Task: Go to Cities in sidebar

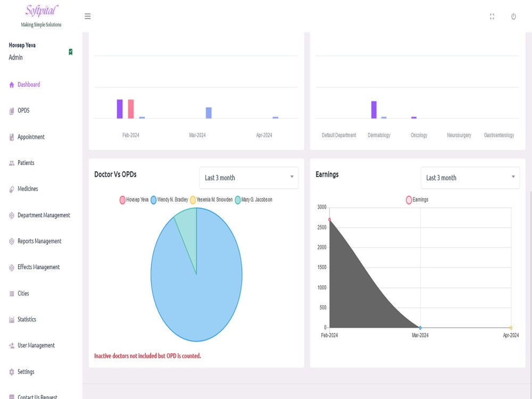Action: click(x=23, y=293)
